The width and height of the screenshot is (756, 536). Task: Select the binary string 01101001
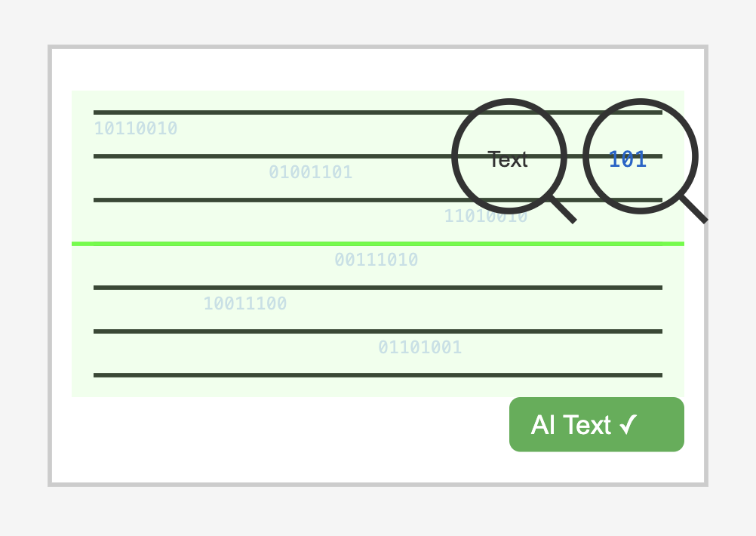tap(420, 347)
